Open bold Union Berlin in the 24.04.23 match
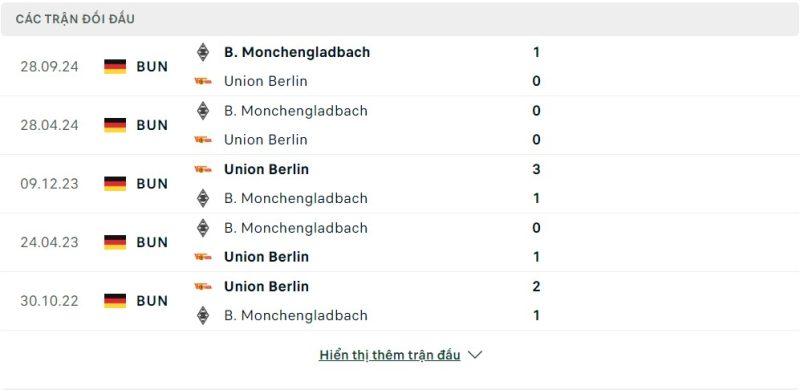This screenshot has height=390, width=800. point(266,257)
